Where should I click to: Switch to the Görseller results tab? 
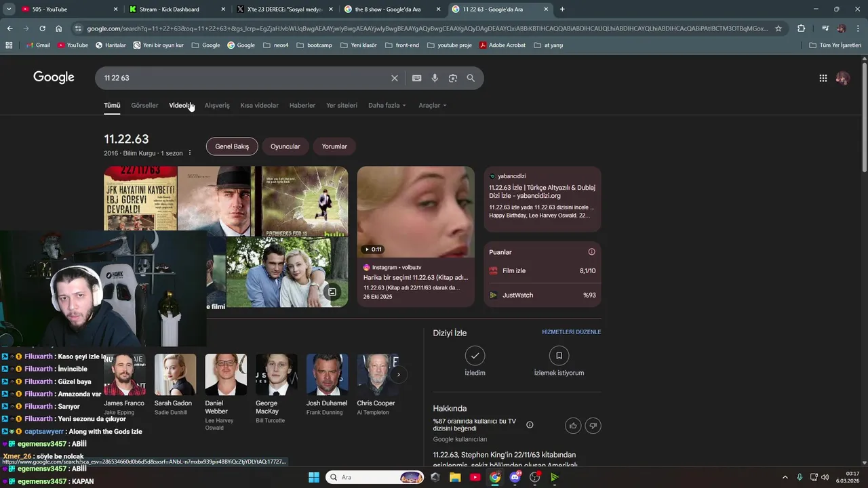[144, 105]
